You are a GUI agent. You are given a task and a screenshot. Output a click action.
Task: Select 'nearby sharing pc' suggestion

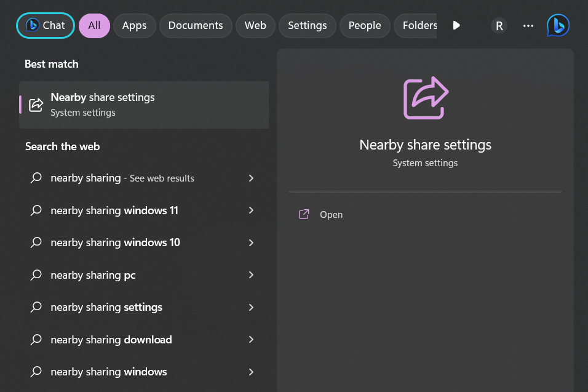pos(144,275)
